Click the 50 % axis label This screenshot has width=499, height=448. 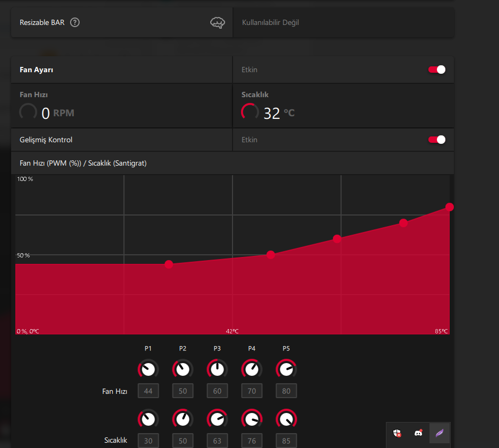pyautogui.click(x=23, y=255)
